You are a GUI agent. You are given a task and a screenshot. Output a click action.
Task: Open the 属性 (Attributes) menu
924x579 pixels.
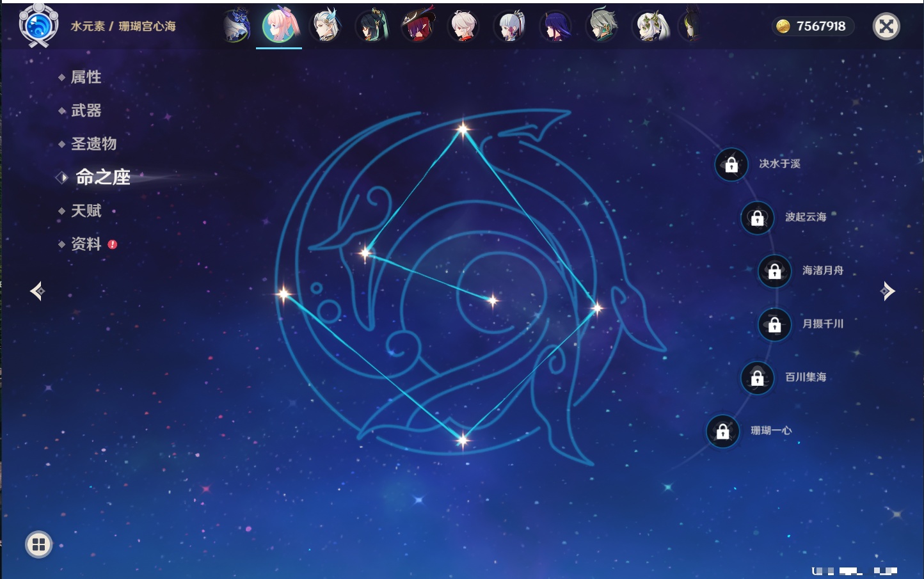(x=86, y=77)
